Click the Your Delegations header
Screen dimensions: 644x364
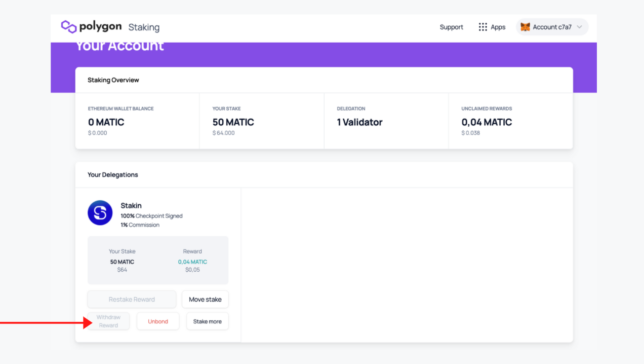click(x=112, y=174)
